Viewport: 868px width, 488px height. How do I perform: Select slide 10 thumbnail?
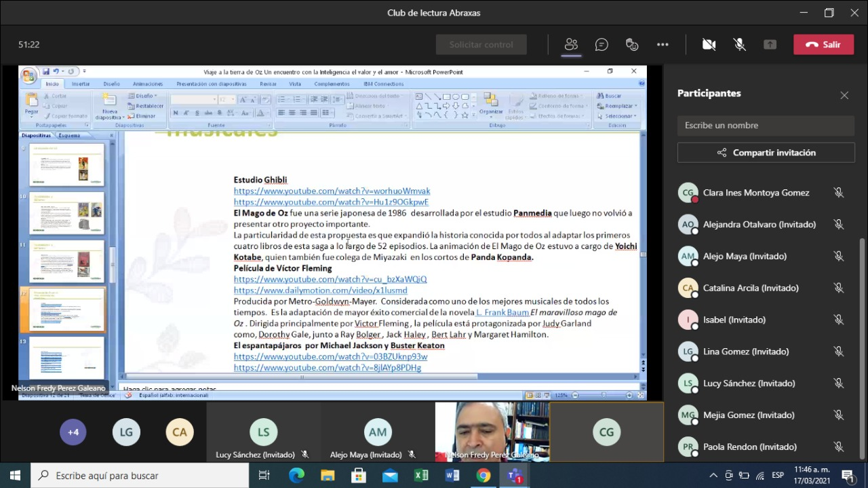[x=66, y=214]
